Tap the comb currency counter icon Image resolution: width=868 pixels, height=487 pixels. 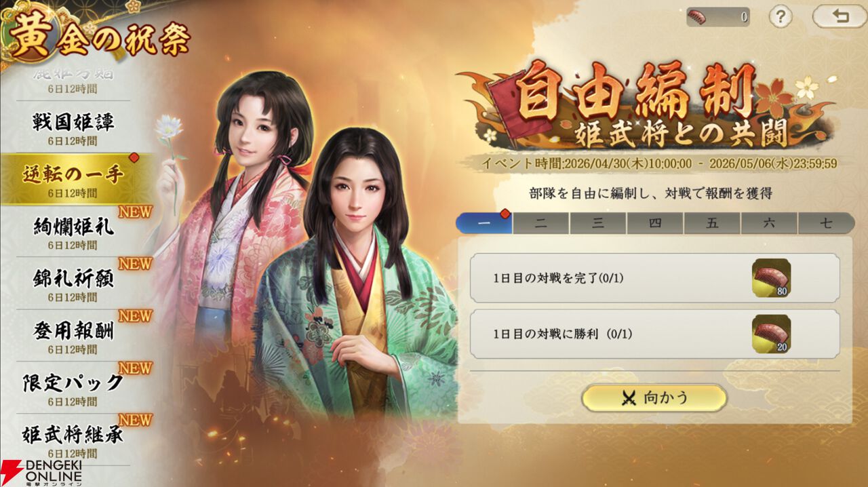coord(698,17)
